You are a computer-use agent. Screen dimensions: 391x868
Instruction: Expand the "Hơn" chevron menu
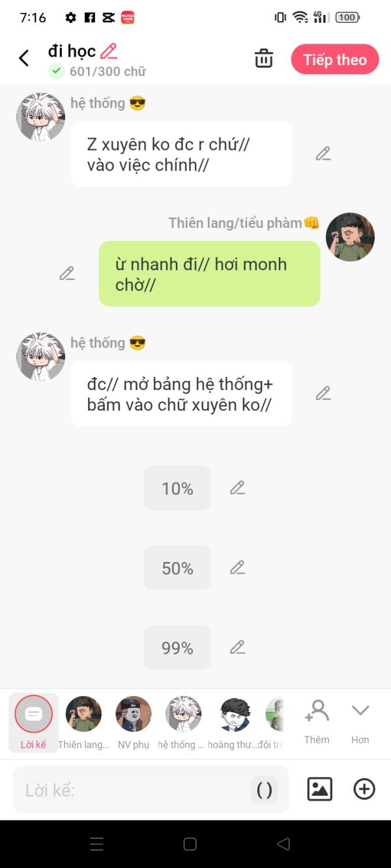coord(360,722)
